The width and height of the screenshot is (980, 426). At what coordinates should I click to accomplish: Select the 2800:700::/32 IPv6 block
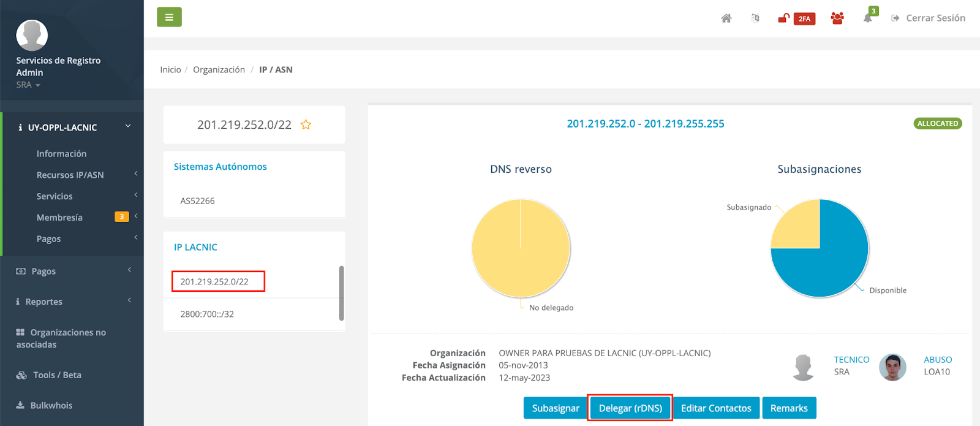tap(207, 314)
